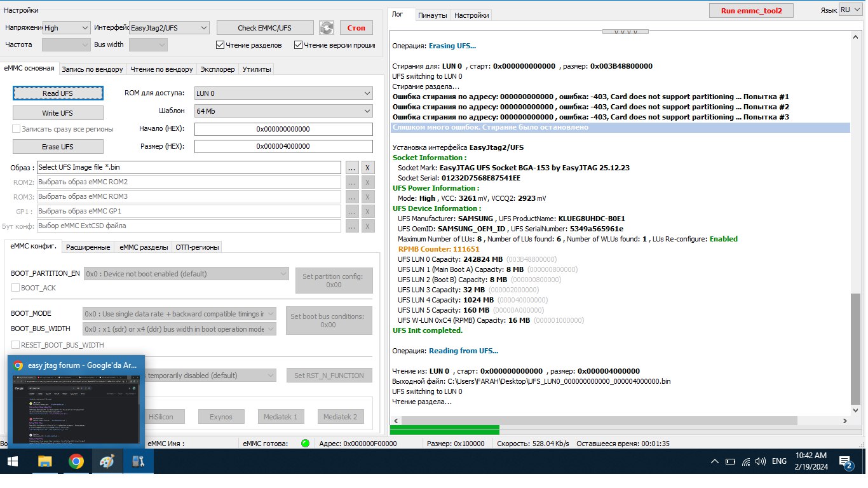
Task: Click the Образ image file path field
Action: [189, 168]
